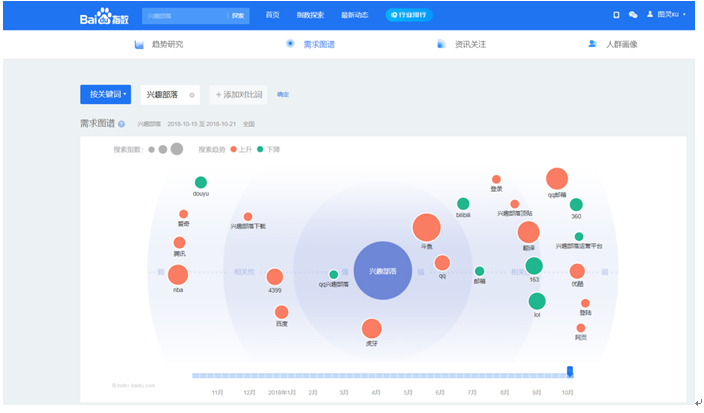Click the timeline bar above 2018年1月
The image size is (704, 413).
tap(282, 376)
